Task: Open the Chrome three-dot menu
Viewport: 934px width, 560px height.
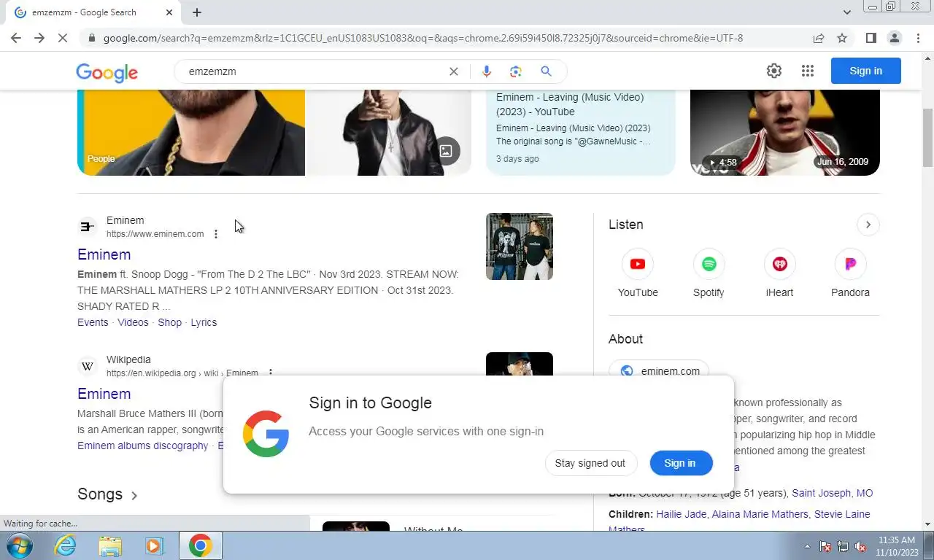Action: point(917,38)
